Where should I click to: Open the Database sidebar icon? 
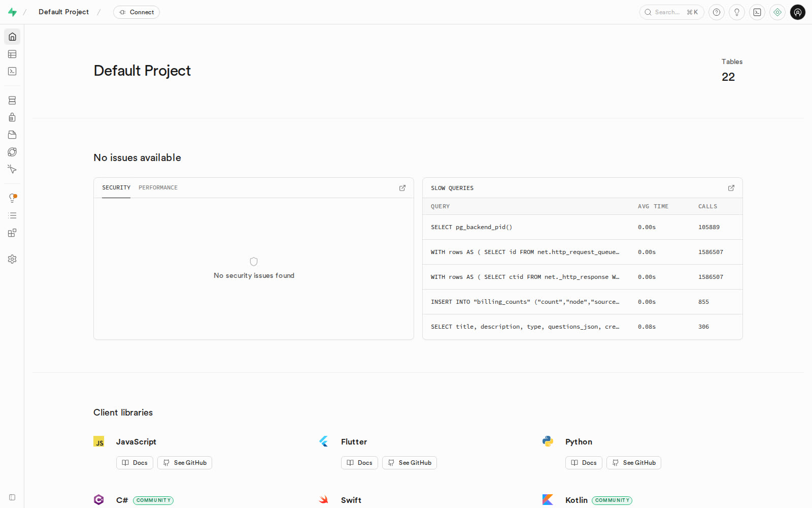coord(12,100)
